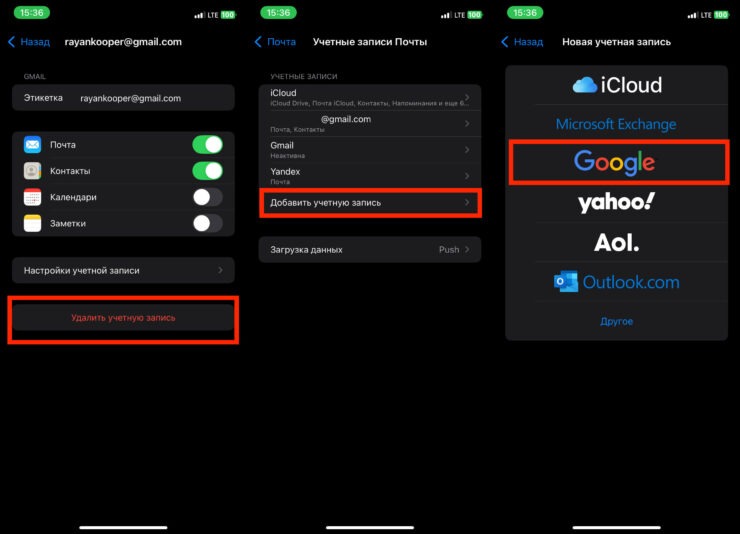740x534 pixels.
Task: Choose the Outlook.com logo option
Action: (616, 282)
